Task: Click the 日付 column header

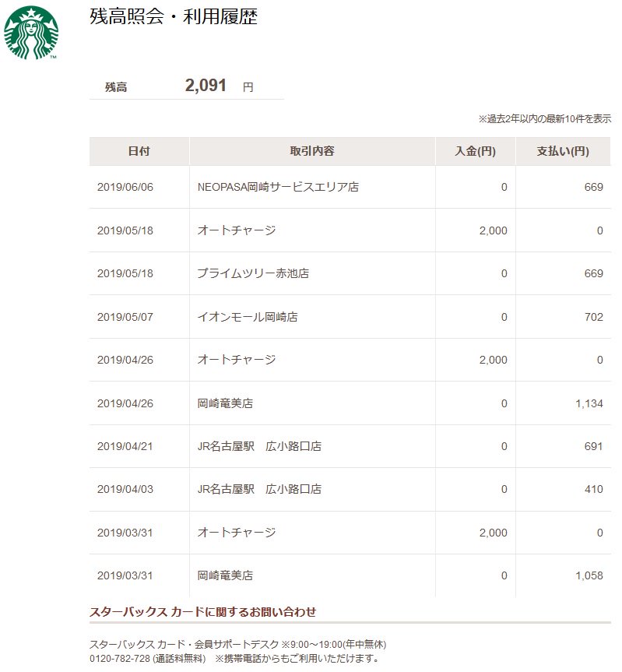Action: point(139,151)
